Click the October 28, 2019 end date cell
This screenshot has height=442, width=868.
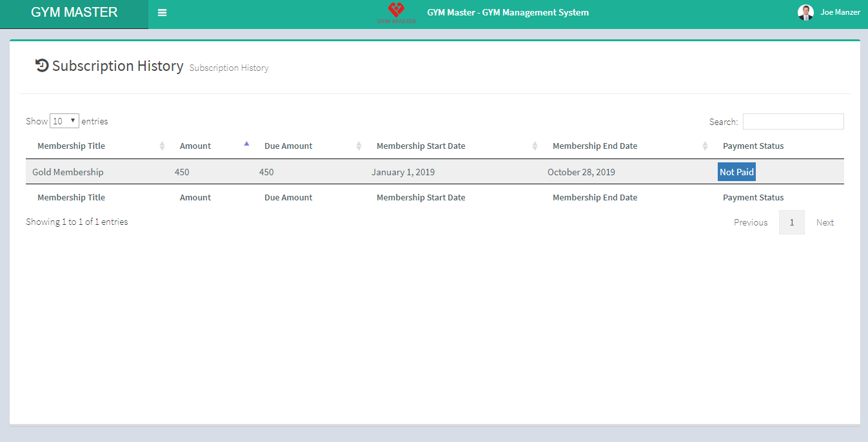[581, 172]
